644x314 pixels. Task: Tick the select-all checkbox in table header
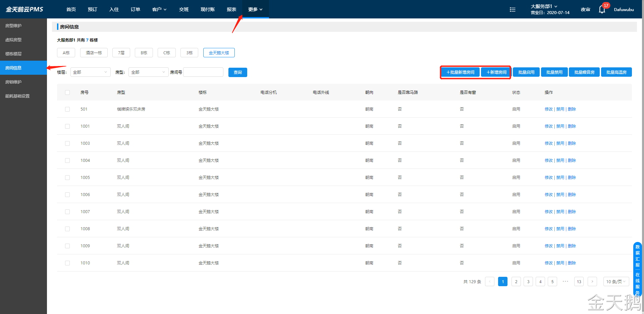(67, 92)
